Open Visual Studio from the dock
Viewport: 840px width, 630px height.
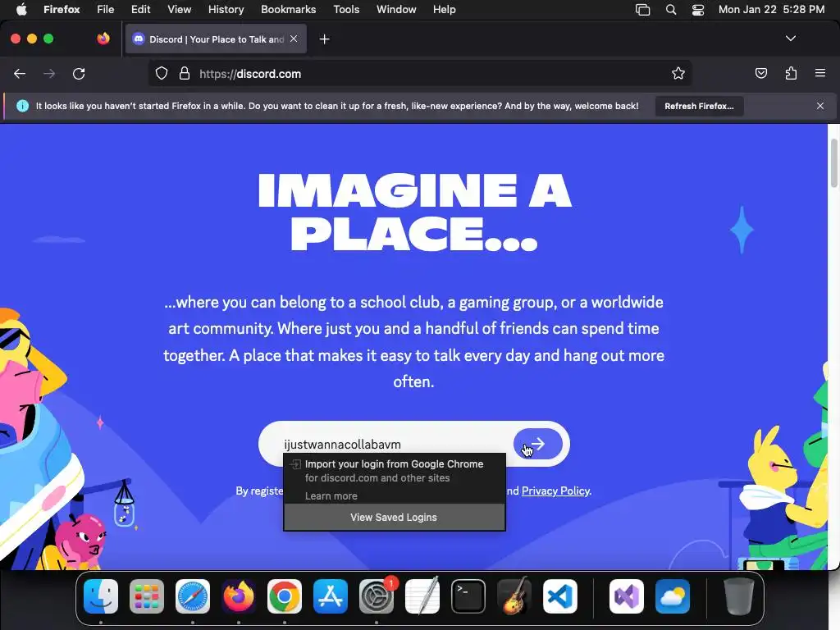(627, 596)
